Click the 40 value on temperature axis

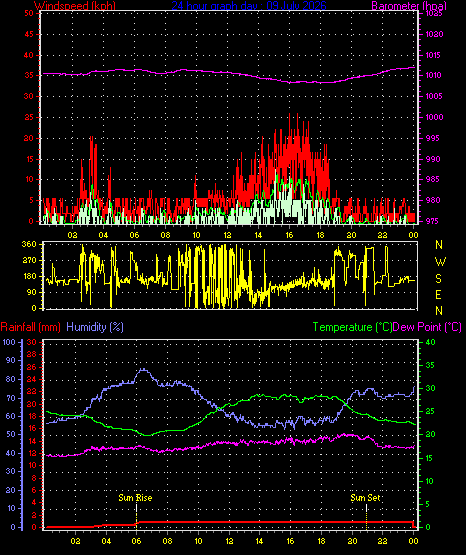[x=430, y=342]
